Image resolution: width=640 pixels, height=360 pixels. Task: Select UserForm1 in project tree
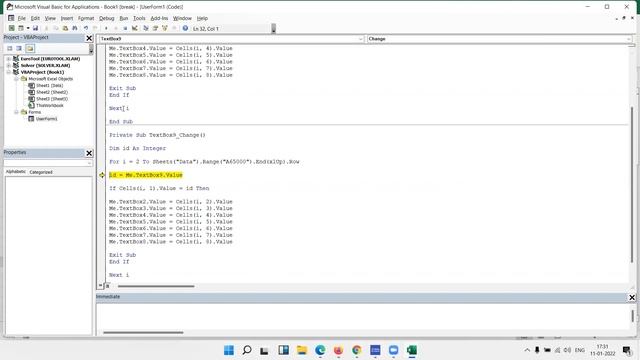pos(47,119)
